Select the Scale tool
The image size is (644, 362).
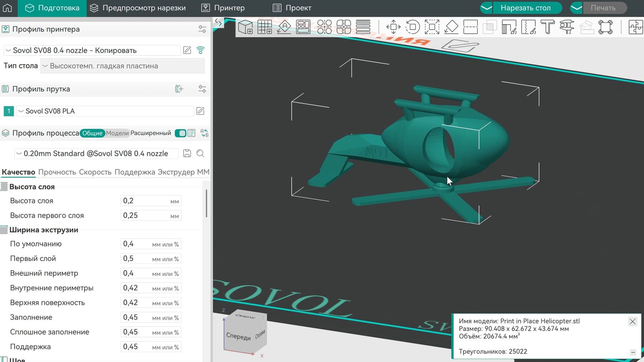coord(432,27)
